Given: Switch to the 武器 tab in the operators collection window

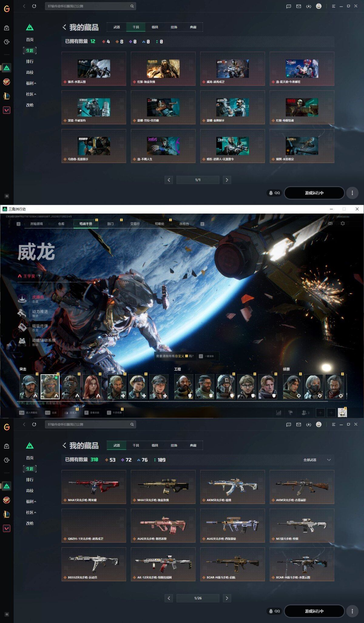Looking at the screenshot, I should [117, 27].
